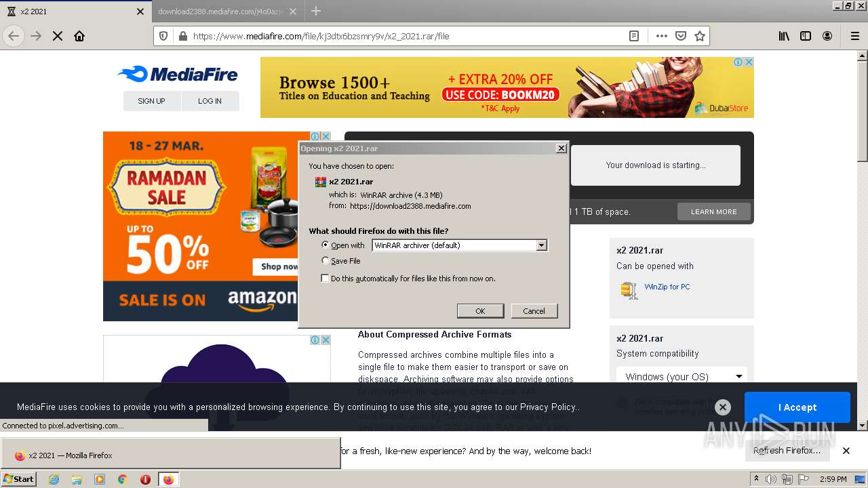Click the Action Center flag tray icon

click(x=803, y=479)
